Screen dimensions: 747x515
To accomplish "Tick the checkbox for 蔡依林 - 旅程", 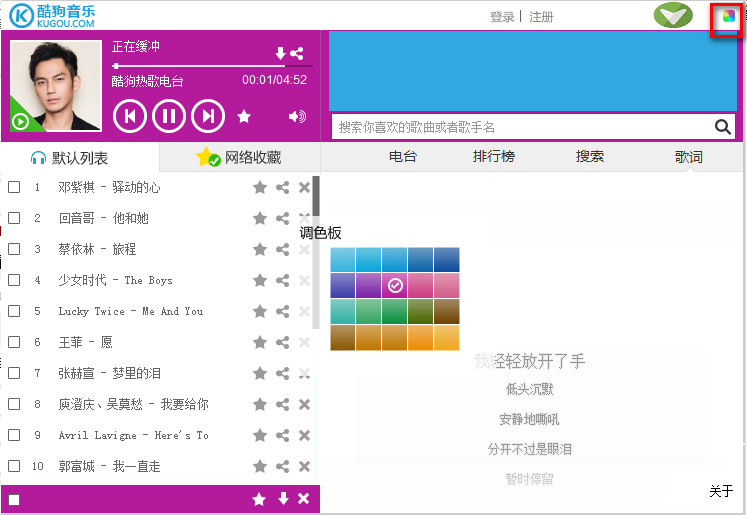I will [x=14, y=249].
